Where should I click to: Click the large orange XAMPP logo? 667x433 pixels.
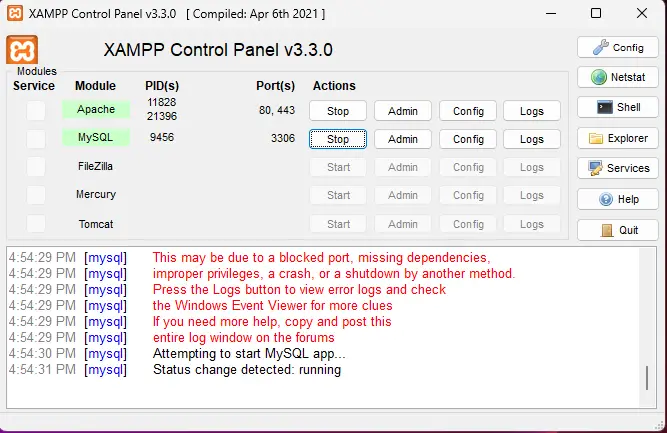click(x=22, y=50)
